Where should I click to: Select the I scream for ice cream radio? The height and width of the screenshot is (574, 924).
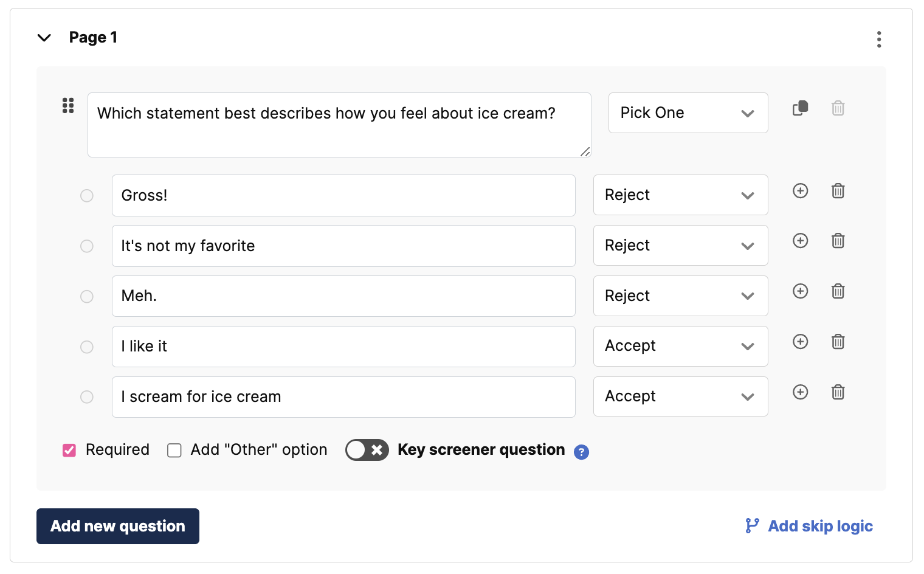[87, 397]
